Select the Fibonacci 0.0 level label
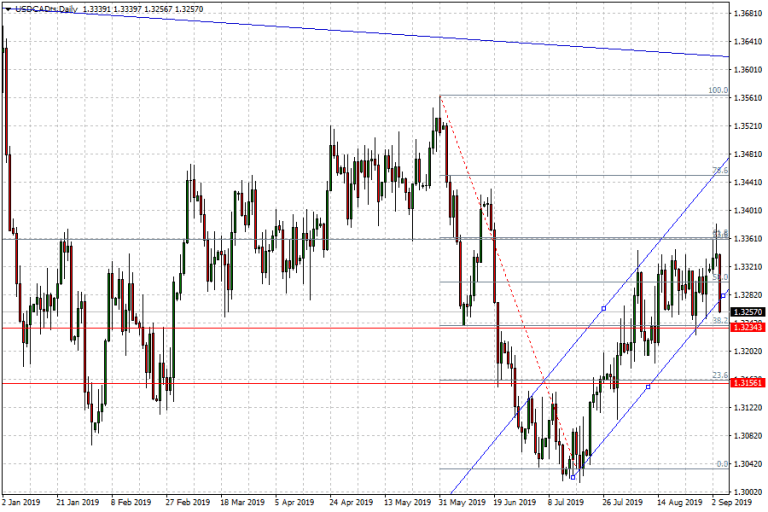 721,464
